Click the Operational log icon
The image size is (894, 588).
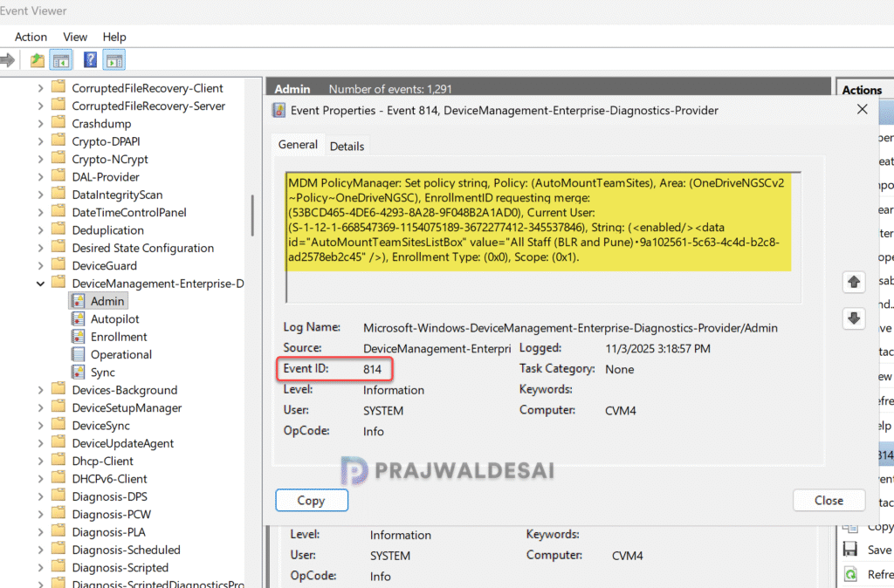tap(78, 354)
